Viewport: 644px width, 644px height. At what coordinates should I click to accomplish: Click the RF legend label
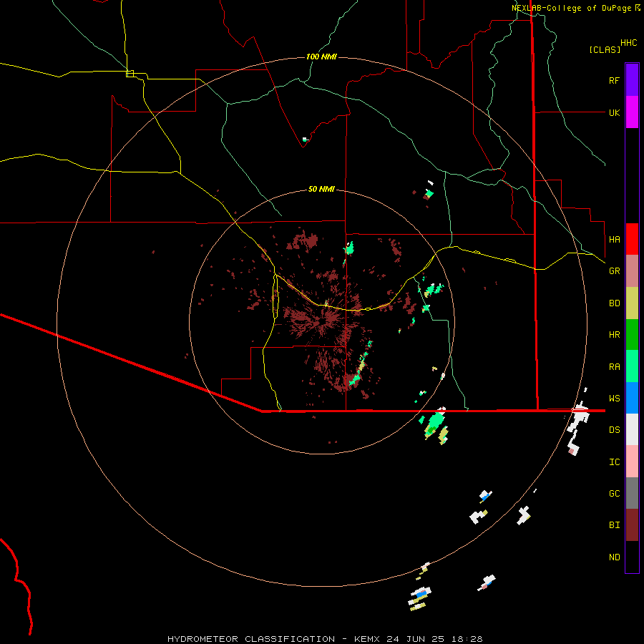click(x=614, y=80)
